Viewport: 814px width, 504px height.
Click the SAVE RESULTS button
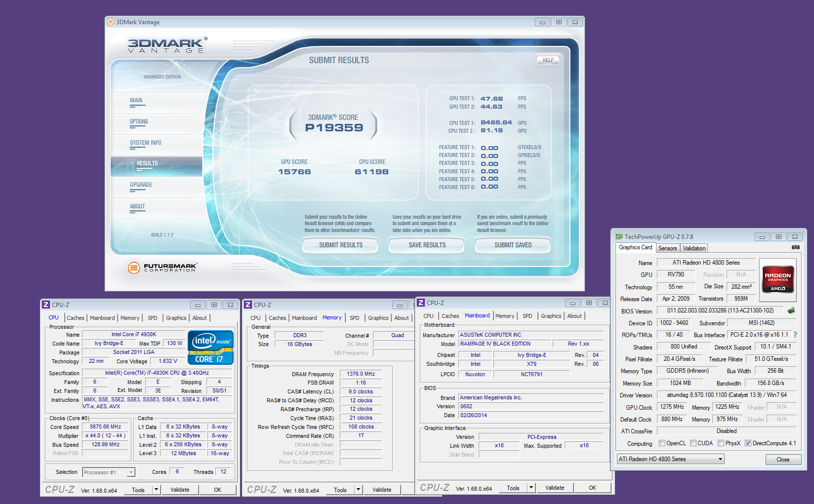click(427, 245)
